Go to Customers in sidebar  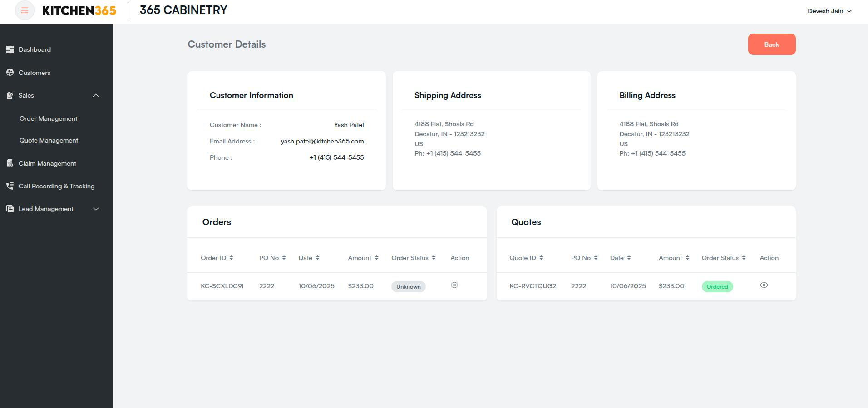(35, 73)
